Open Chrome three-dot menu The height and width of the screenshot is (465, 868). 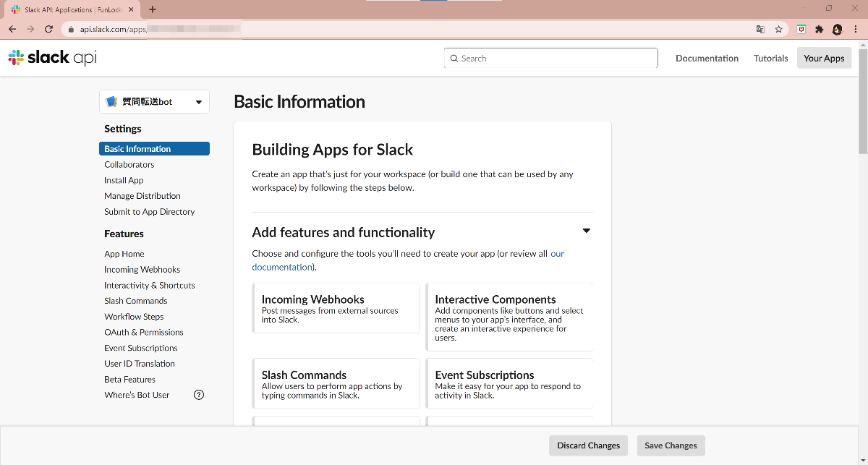[855, 29]
